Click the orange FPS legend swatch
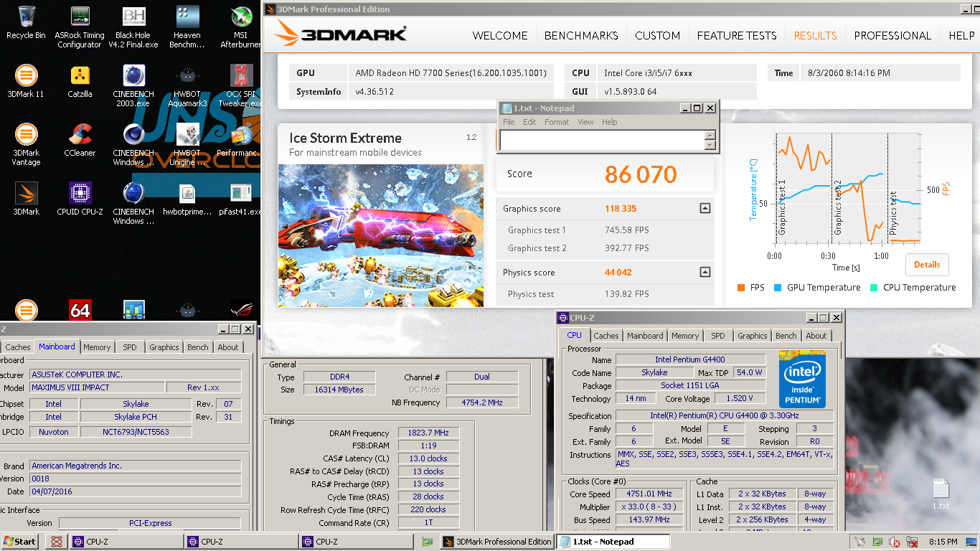Screen dimensions: 980x551 [741, 288]
